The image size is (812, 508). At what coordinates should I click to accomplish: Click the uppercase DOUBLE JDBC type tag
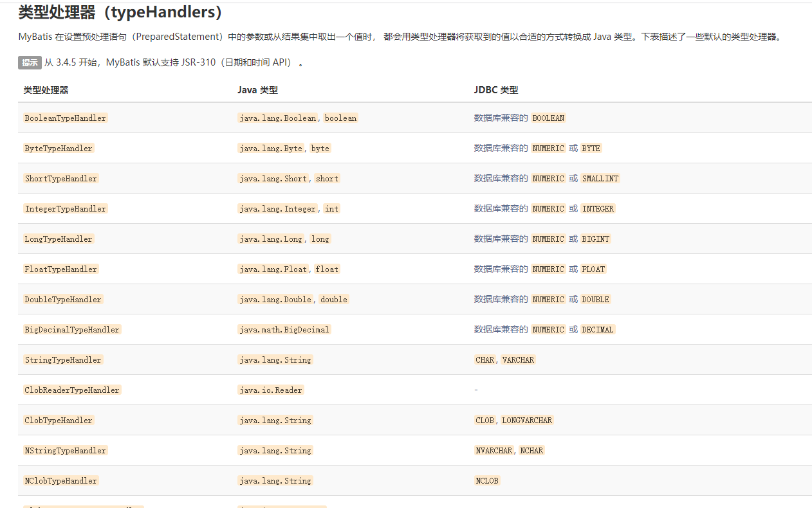[x=596, y=299]
